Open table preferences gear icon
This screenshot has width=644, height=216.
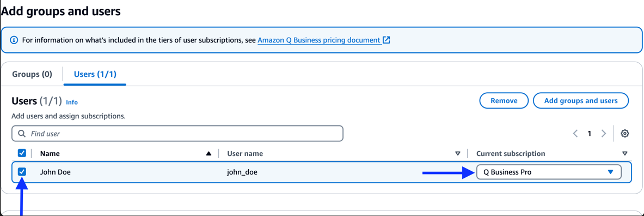(625, 133)
